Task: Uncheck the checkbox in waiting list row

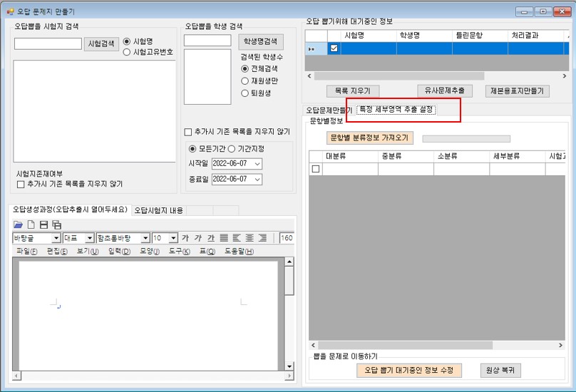Action: tap(334, 48)
